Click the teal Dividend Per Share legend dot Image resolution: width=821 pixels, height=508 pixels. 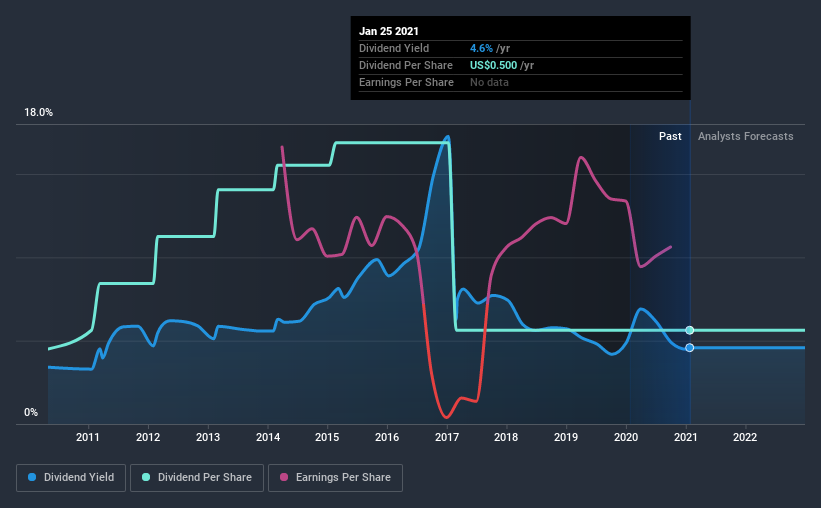(146, 478)
